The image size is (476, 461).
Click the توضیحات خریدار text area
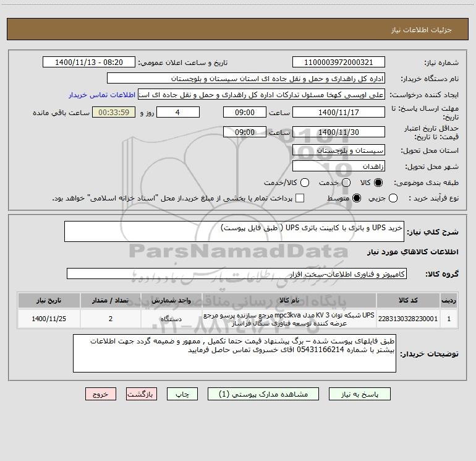coord(234,353)
